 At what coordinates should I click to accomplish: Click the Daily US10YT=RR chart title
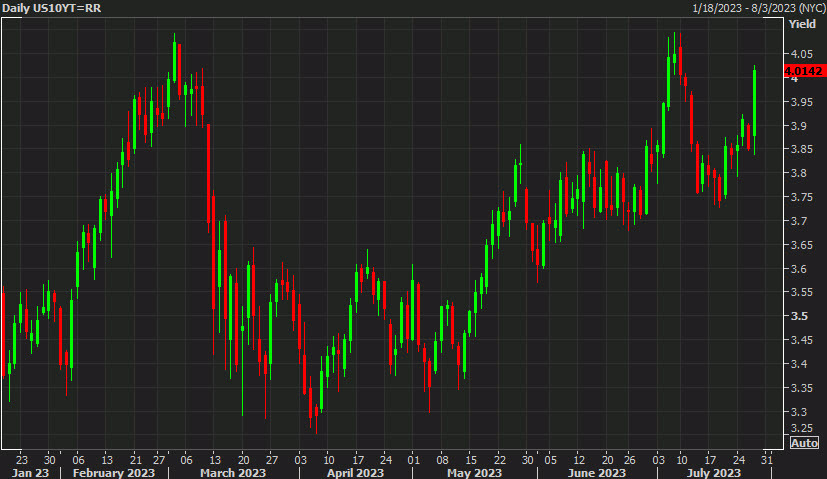tap(51, 8)
